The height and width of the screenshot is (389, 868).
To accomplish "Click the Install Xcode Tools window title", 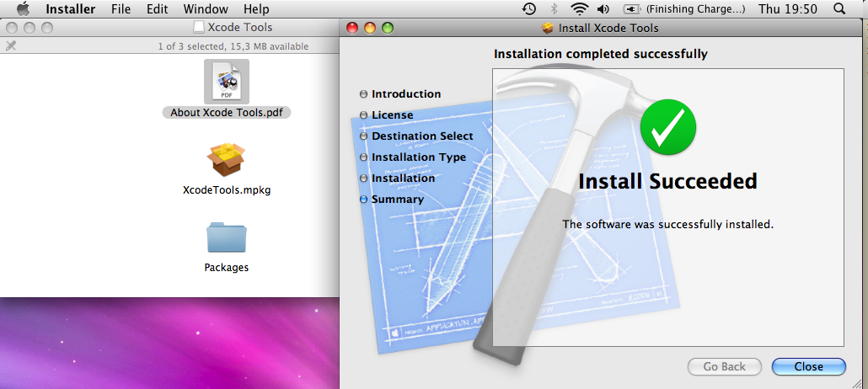I will 608,28.
